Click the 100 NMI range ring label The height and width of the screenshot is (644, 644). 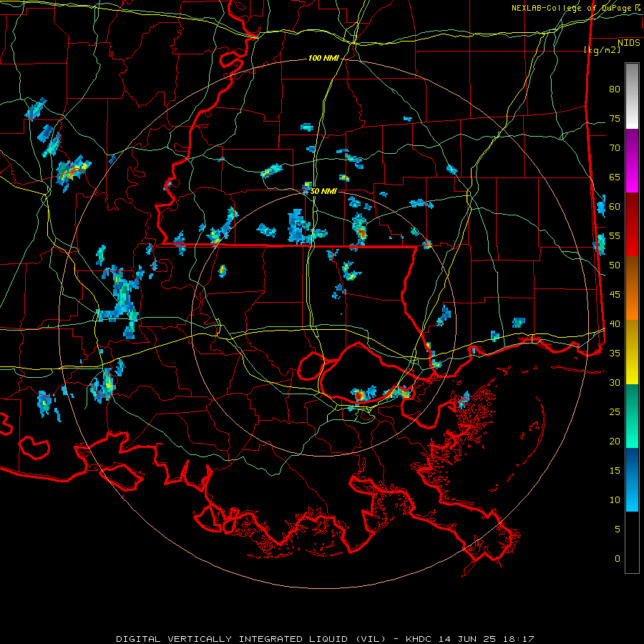[x=323, y=59]
